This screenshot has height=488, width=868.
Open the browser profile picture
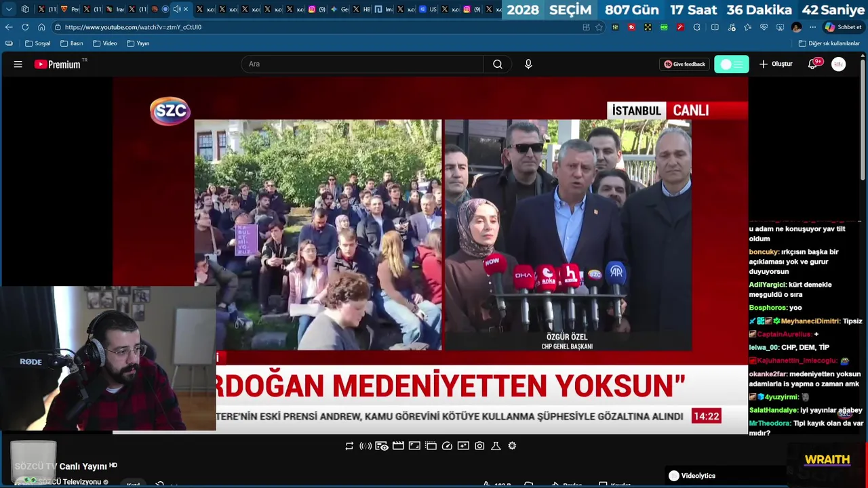797,27
